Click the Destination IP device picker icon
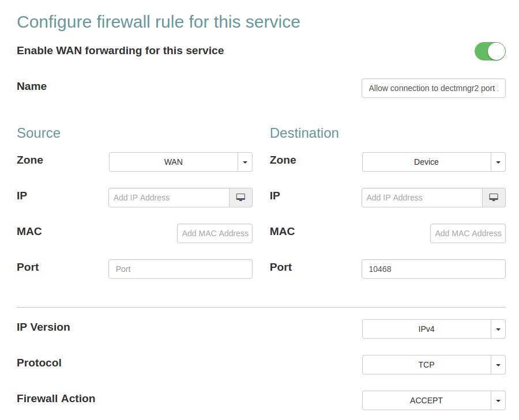 pyautogui.click(x=494, y=198)
